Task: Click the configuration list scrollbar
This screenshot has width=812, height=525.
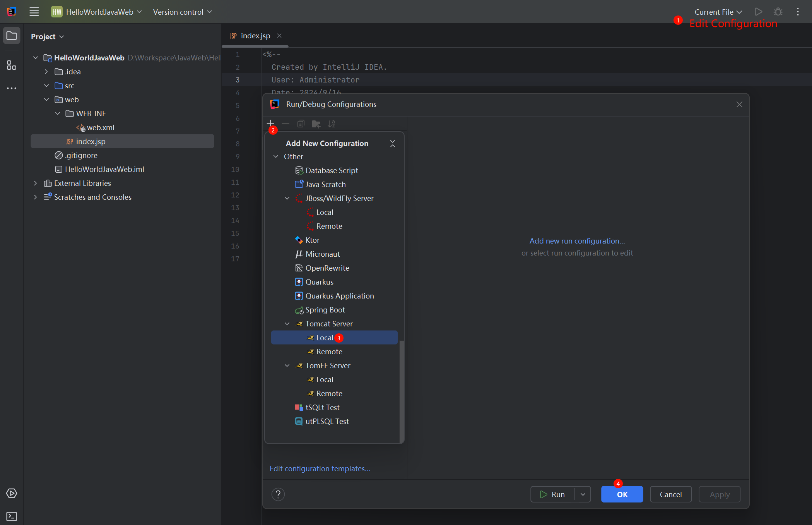Action: click(402, 391)
